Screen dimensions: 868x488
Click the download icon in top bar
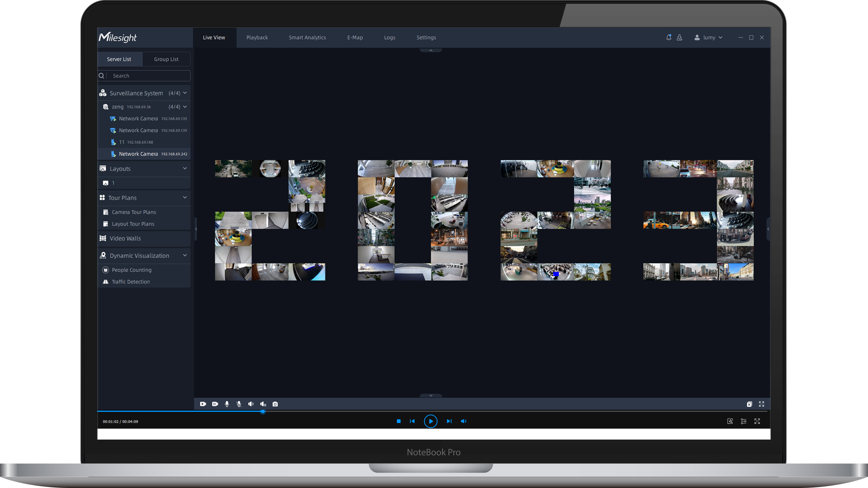679,37
